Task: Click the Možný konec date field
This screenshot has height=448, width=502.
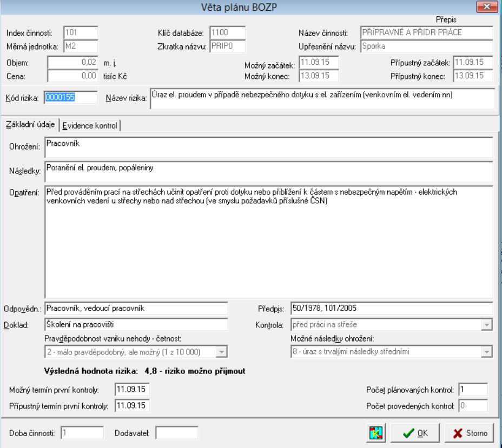Action: click(x=319, y=76)
